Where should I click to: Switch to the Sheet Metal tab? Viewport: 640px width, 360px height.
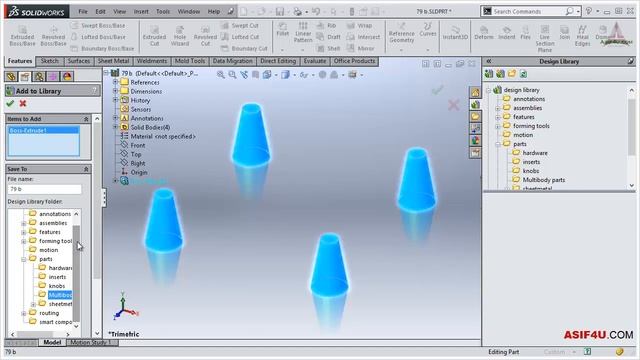click(x=113, y=61)
